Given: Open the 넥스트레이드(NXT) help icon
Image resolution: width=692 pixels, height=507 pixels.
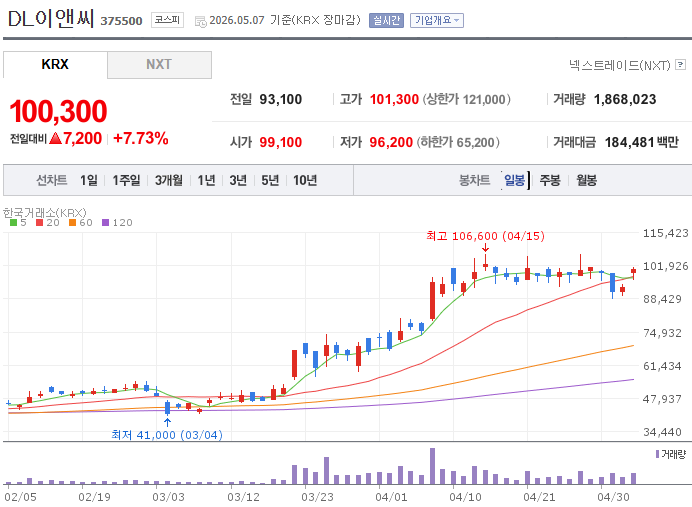Looking at the screenshot, I should (x=681, y=65).
